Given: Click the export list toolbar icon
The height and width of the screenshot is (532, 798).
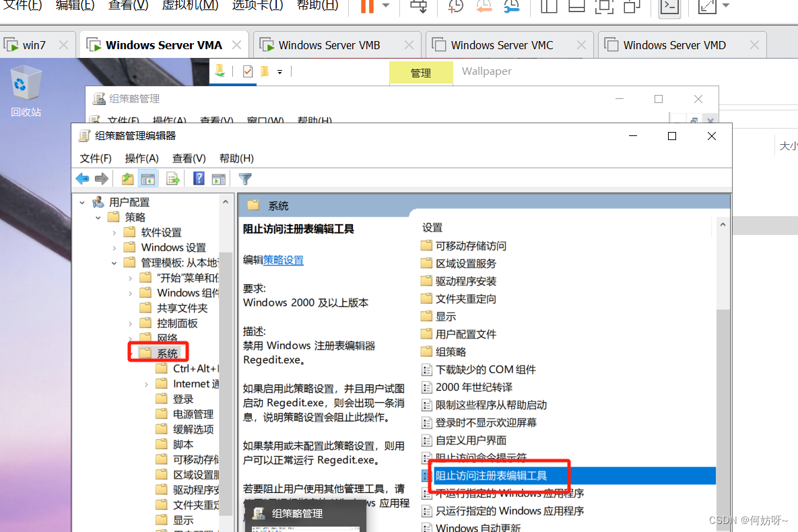Looking at the screenshot, I should 172,178.
